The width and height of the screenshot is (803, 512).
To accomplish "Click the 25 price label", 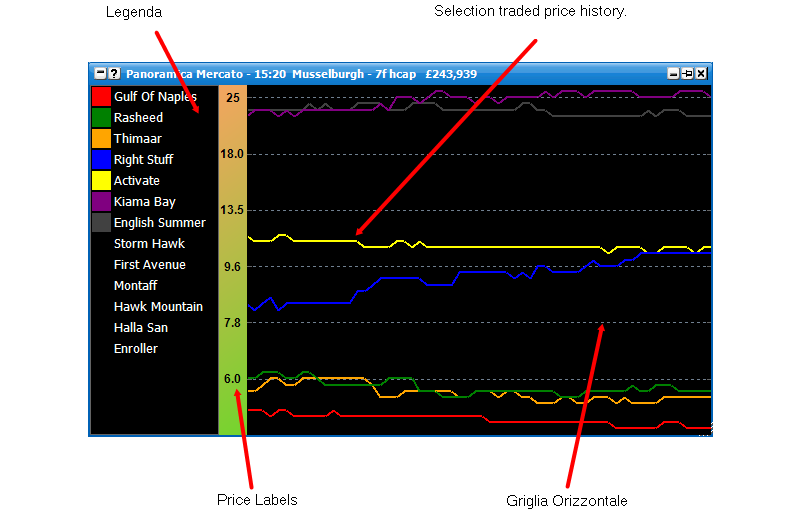I will (x=233, y=97).
